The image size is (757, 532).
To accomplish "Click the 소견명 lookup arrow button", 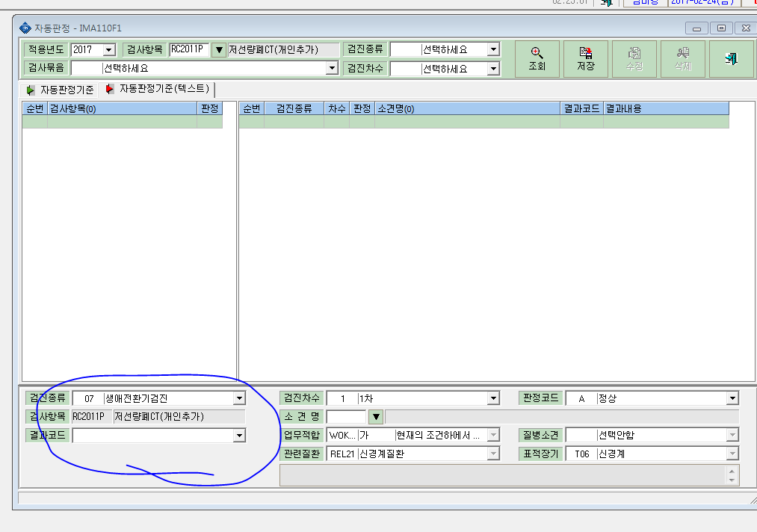I will [x=376, y=416].
